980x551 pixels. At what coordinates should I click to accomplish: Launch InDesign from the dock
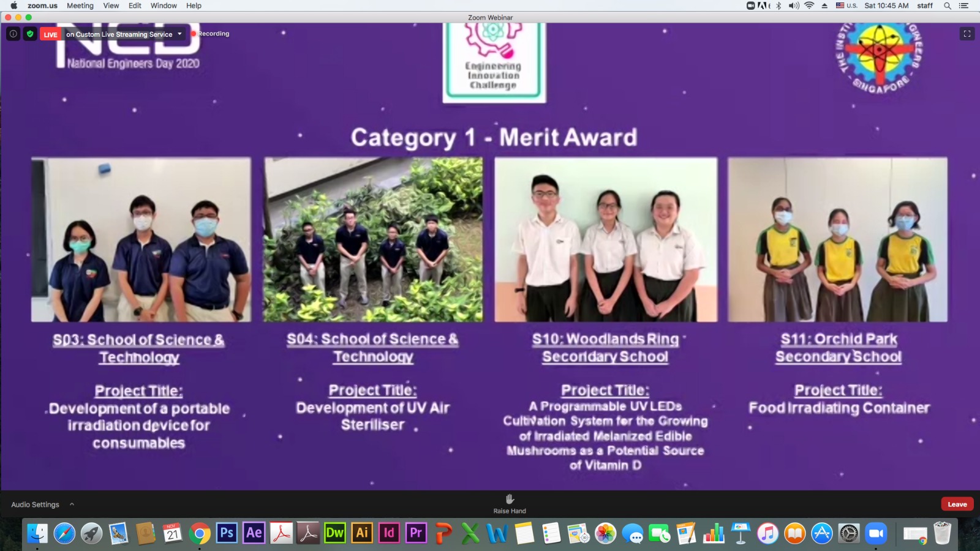pyautogui.click(x=388, y=533)
